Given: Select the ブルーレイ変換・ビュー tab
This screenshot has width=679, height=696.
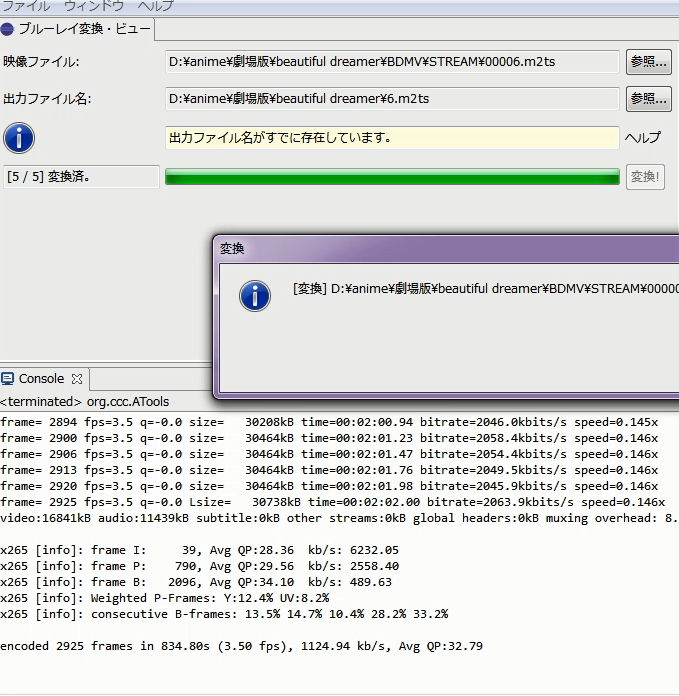Looking at the screenshot, I should click(x=83, y=29).
